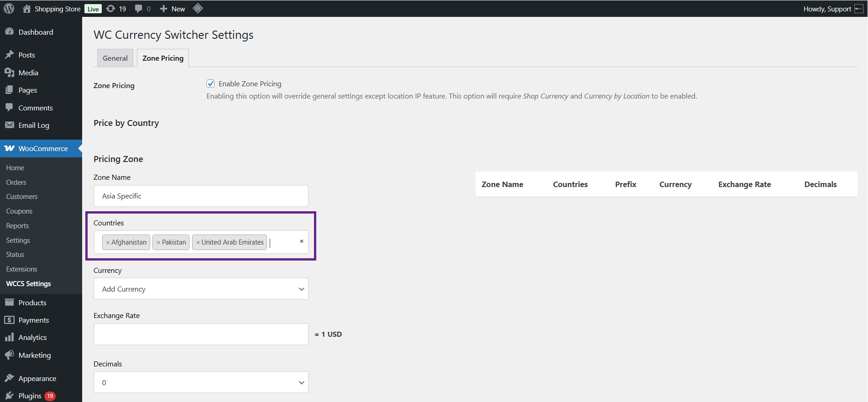Click the Products box icon
The width and height of the screenshot is (868, 402).
click(x=9, y=303)
